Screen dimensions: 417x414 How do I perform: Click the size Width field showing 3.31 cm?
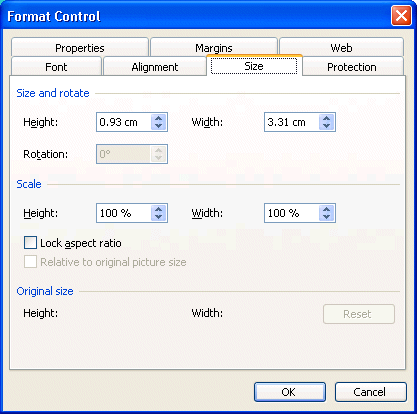click(292, 122)
